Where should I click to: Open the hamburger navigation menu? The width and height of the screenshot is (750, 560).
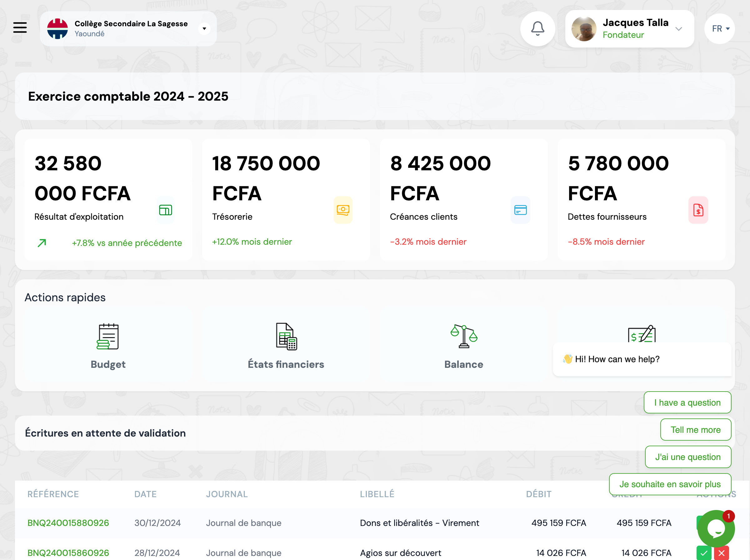(20, 28)
